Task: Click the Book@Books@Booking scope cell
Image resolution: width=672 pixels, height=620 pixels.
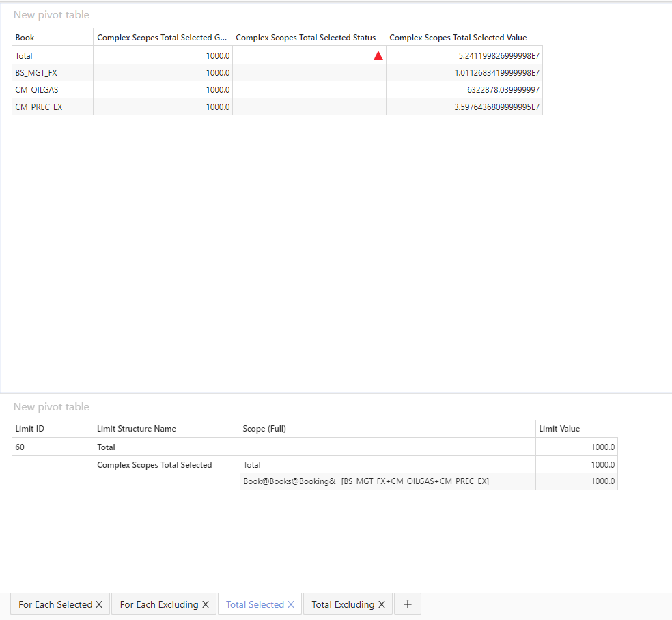Action: (365, 481)
